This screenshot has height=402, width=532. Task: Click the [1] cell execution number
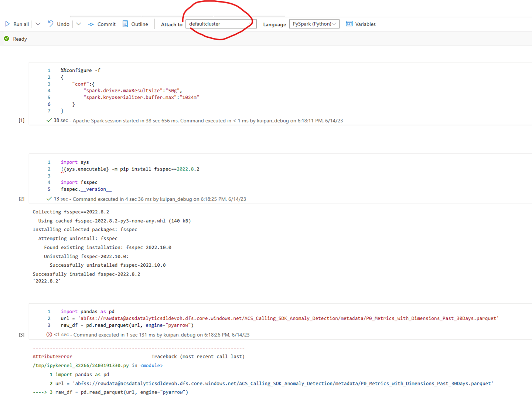pyautogui.click(x=22, y=120)
